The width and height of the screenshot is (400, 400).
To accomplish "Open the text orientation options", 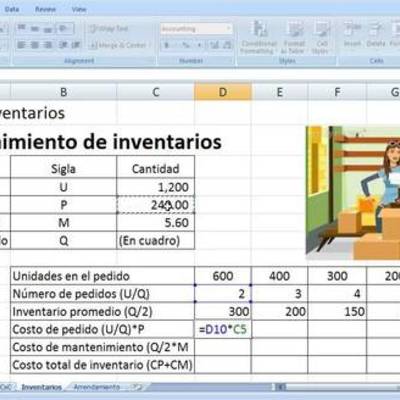I will [65, 28].
